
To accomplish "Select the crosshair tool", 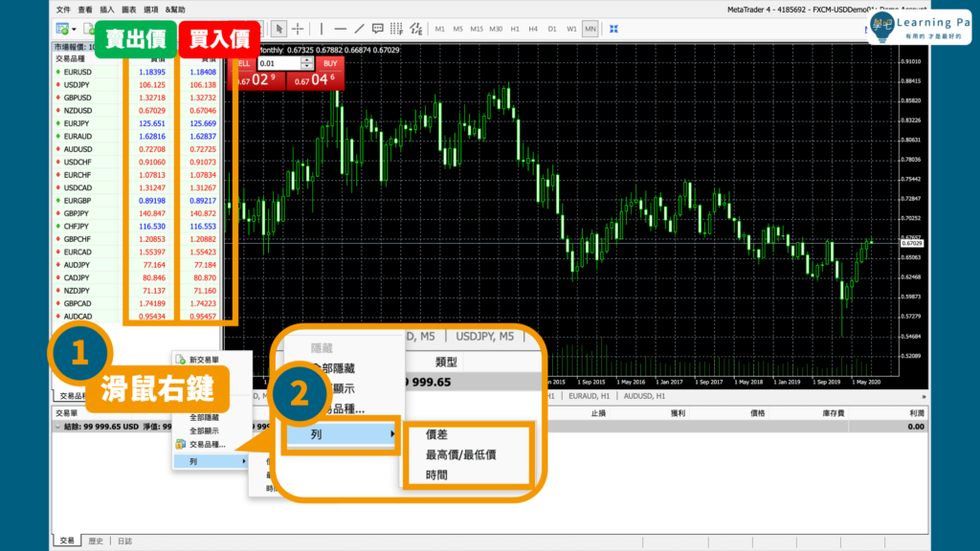I will [x=299, y=29].
